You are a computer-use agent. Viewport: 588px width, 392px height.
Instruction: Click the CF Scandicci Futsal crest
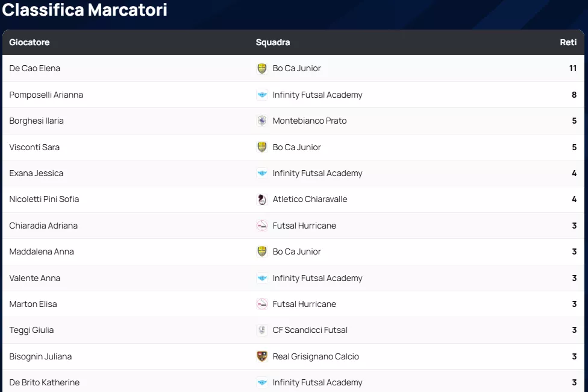(262, 330)
